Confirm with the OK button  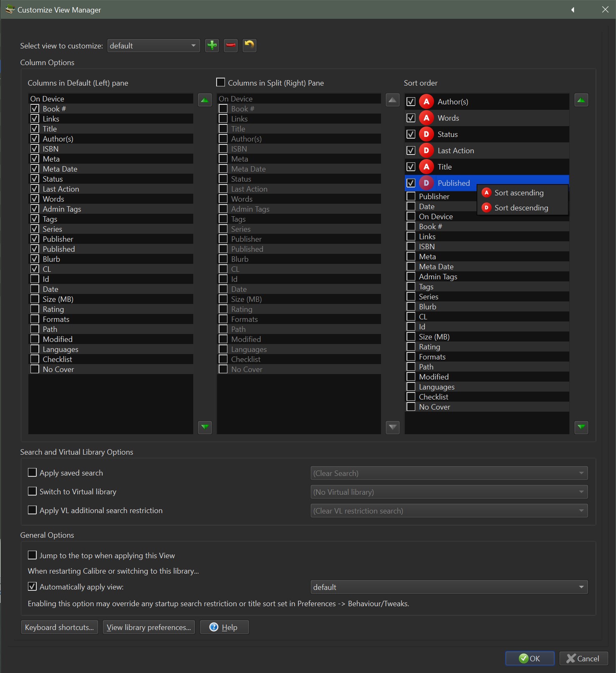tap(530, 658)
